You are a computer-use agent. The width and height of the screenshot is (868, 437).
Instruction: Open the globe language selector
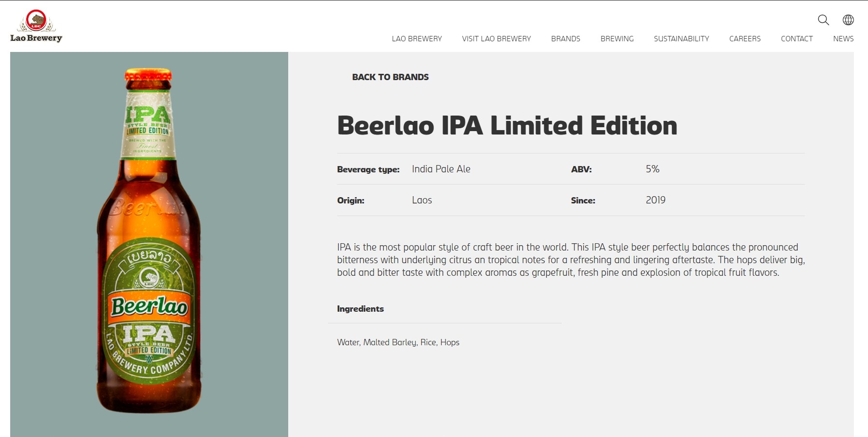pos(848,20)
